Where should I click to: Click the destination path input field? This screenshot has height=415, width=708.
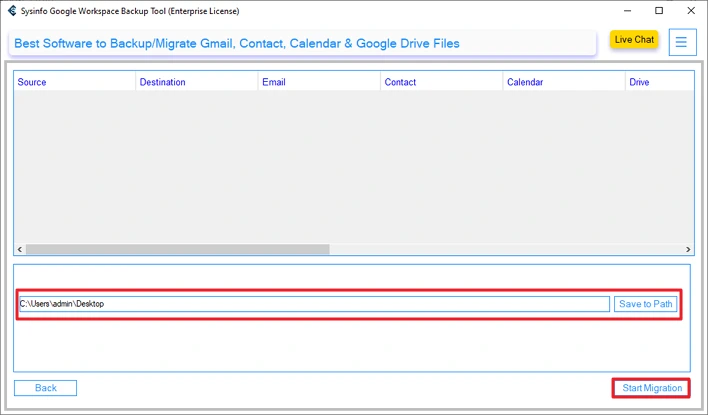tap(314, 304)
